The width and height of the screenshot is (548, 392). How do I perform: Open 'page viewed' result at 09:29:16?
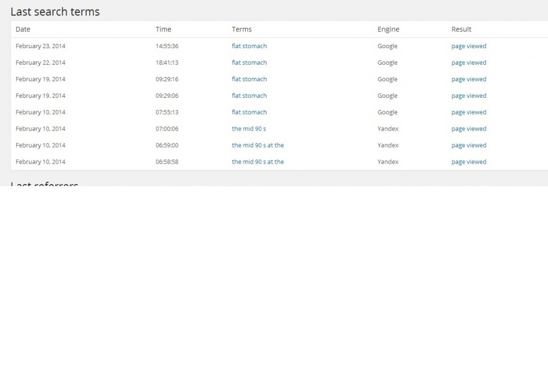pyautogui.click(x=469, y=79)
